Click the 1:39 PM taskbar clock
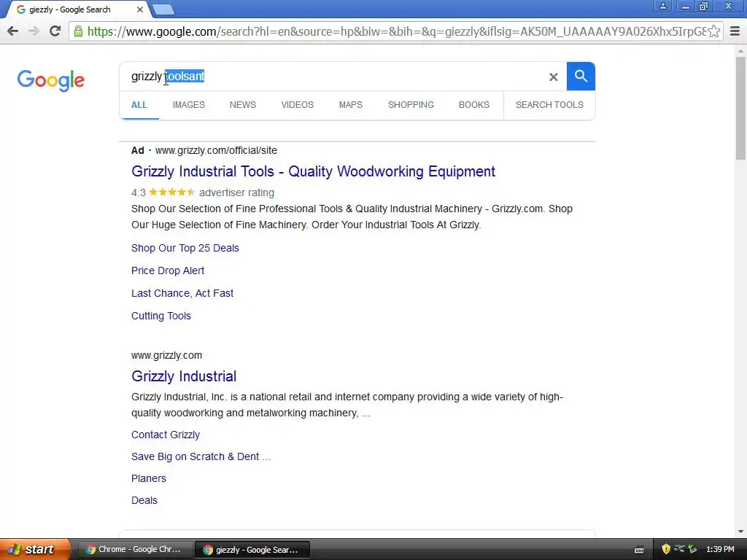The height and width of the screenshot is (560, 747). [720, 550]
